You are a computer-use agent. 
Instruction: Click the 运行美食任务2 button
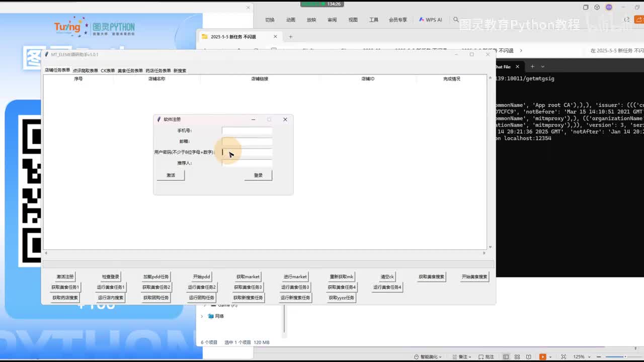pos(202,287)
